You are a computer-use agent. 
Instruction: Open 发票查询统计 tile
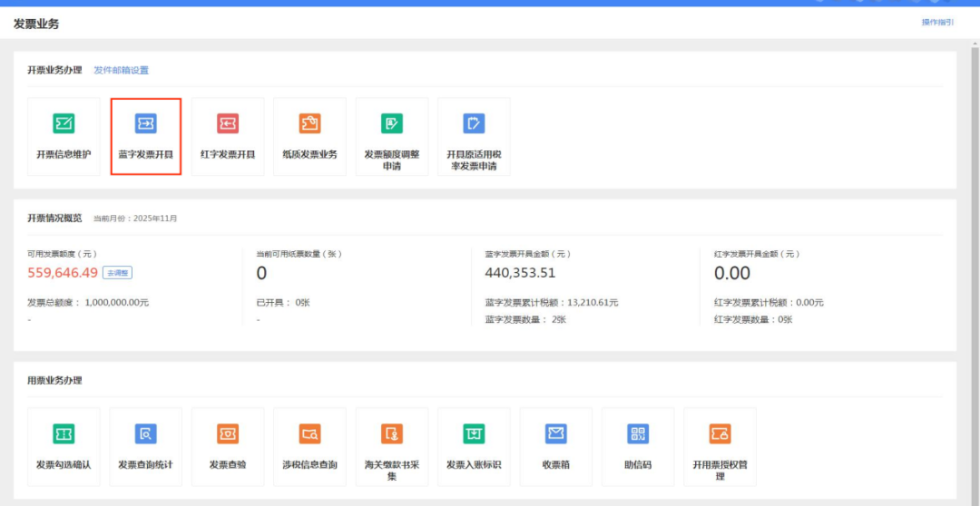point(145,447)
